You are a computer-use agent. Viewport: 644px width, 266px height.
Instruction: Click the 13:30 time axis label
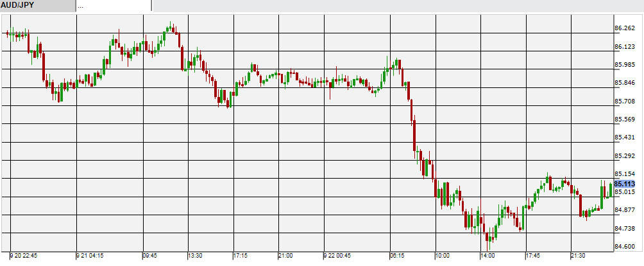click(196, 256)
